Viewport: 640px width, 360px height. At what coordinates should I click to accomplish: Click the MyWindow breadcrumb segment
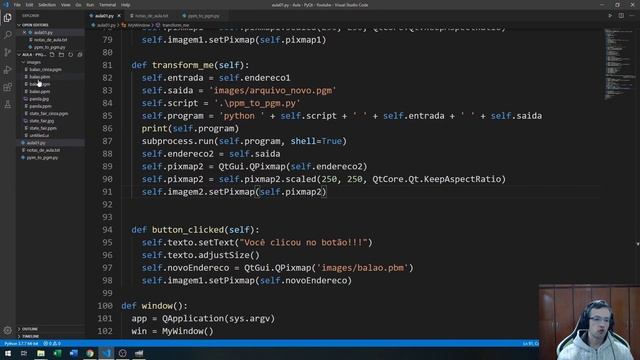point(138,25)
